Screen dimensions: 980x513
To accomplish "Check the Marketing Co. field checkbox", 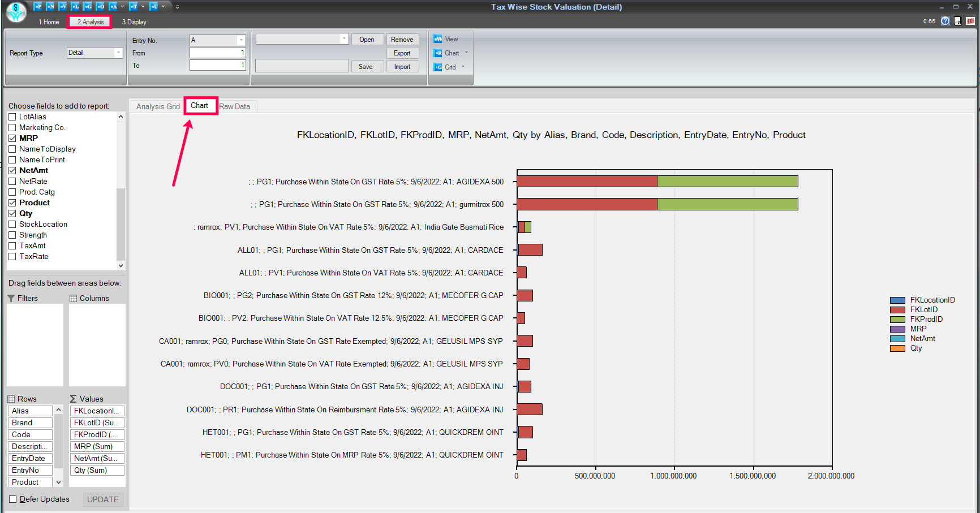I will [12, 127].
